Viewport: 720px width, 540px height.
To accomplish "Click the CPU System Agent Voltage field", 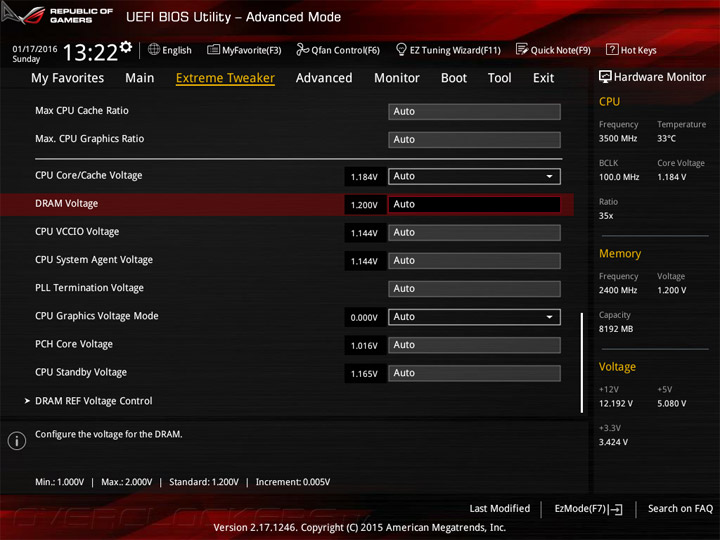I will click(x=474, y=260).
